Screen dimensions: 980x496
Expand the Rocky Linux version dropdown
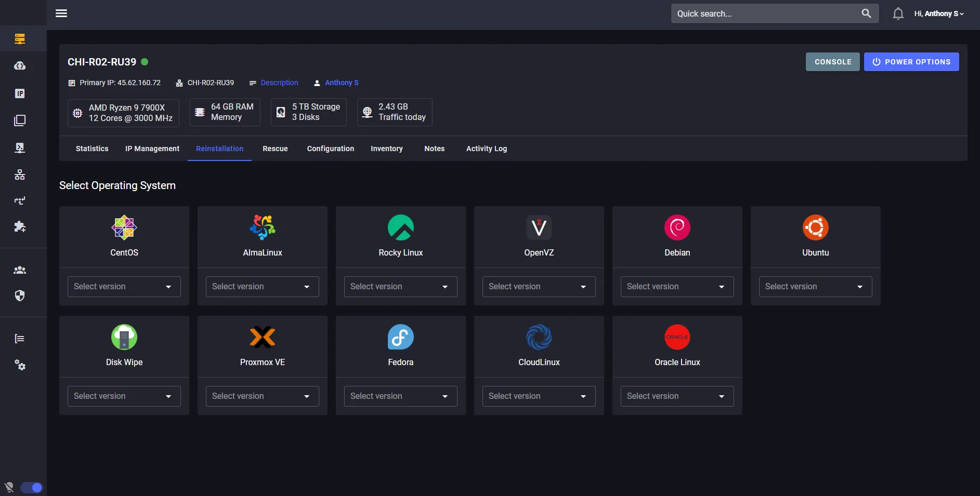click(x=400, y=286)
